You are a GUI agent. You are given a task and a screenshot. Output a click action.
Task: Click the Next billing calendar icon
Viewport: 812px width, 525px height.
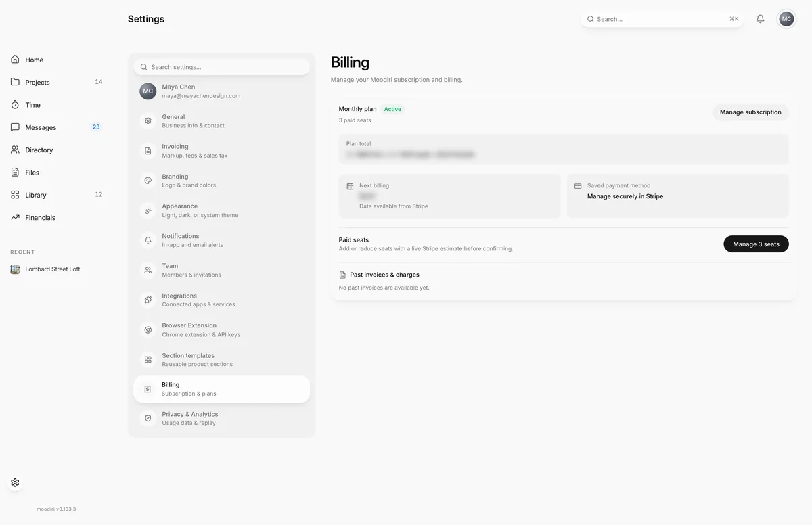pos(350,186)
